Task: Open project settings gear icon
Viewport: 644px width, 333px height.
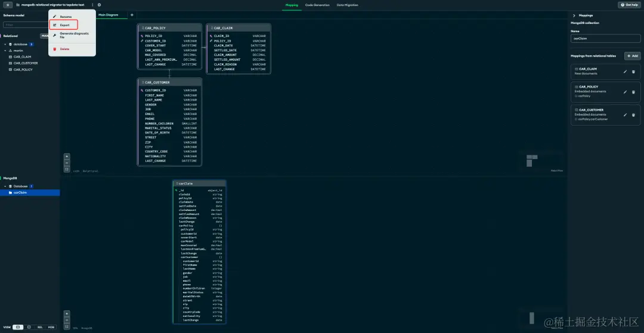Action: click(x=100, y=5)
